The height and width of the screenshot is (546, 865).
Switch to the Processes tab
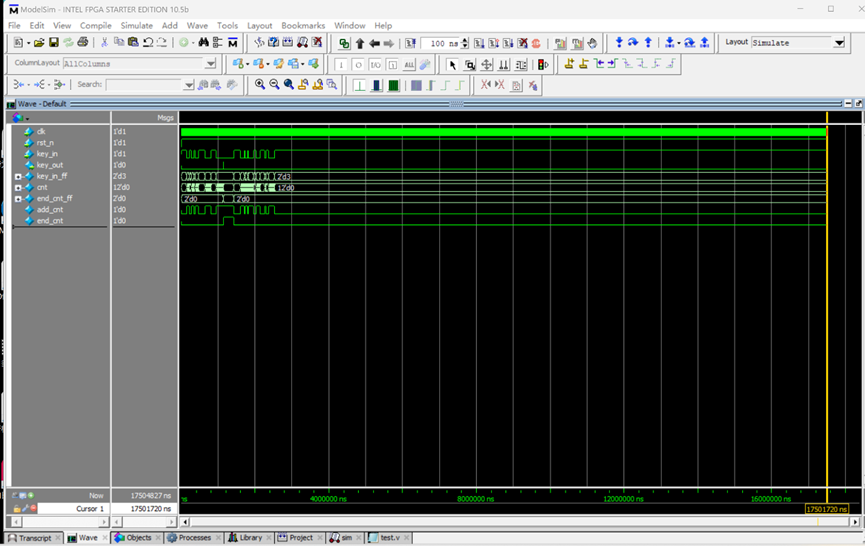(194, 538)
